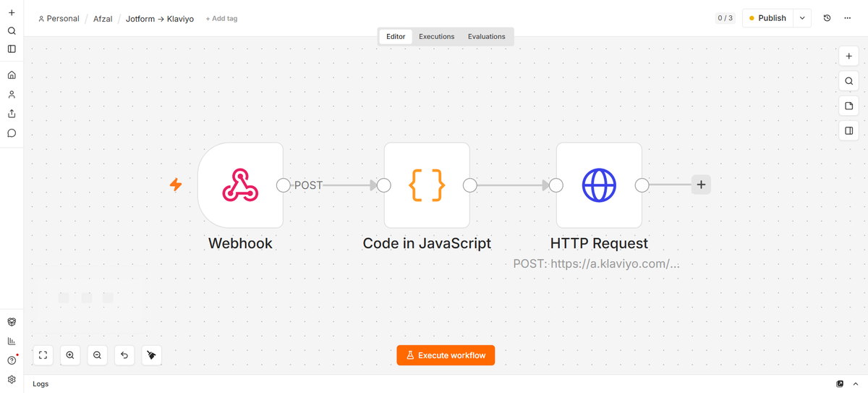Zoom out on the canvas

(x=97, y=355)
